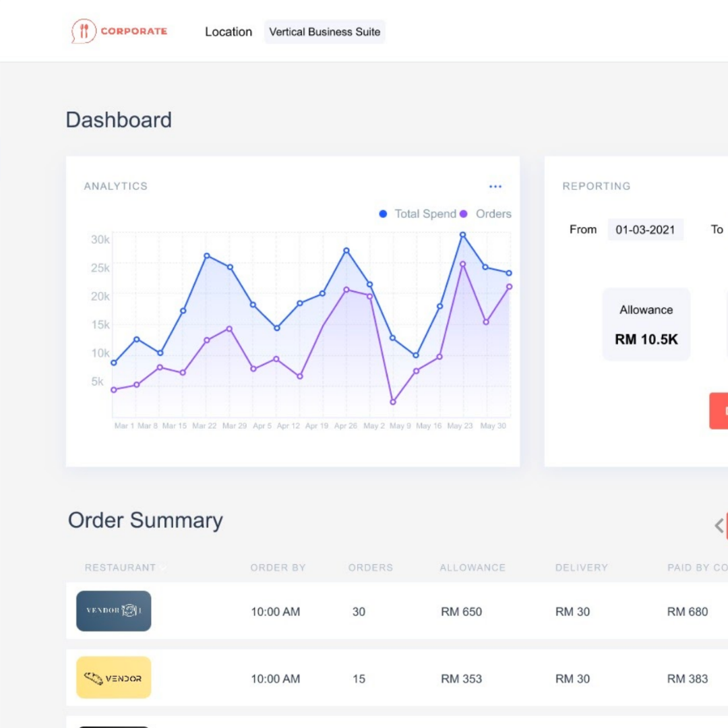Click the orders count 30
Image resolution: width=728 pixels, height=728 pixels.
[359, 611]
